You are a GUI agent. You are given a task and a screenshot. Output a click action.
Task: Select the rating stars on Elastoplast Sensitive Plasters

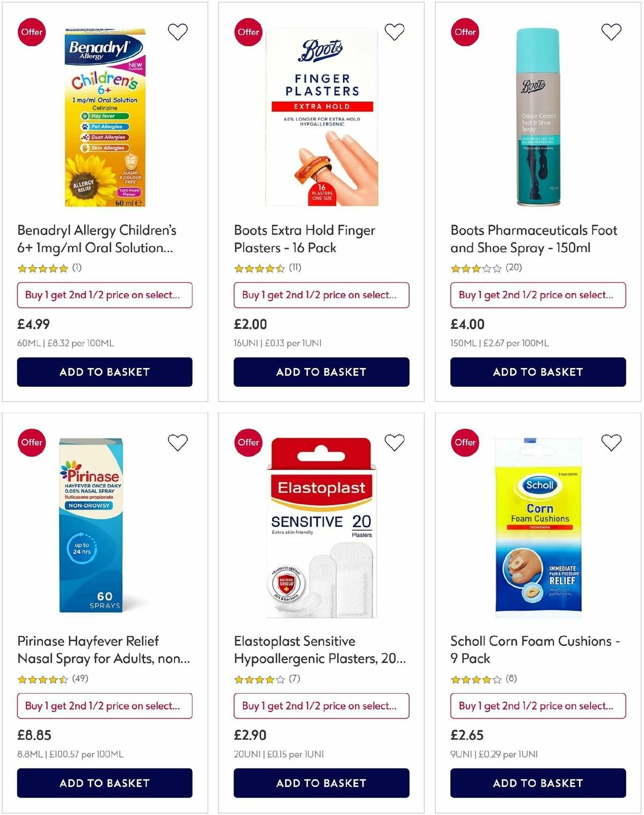(259, 679)
